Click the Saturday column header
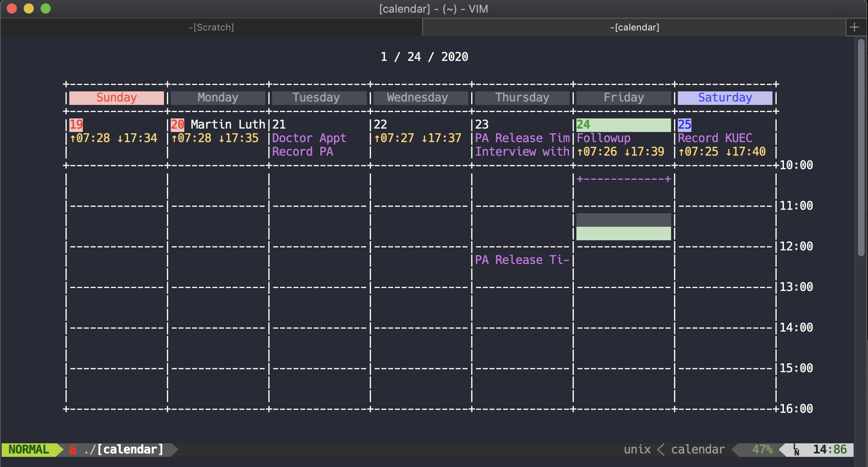The height and width of the screenshot is (467, 868). point(725,98)
